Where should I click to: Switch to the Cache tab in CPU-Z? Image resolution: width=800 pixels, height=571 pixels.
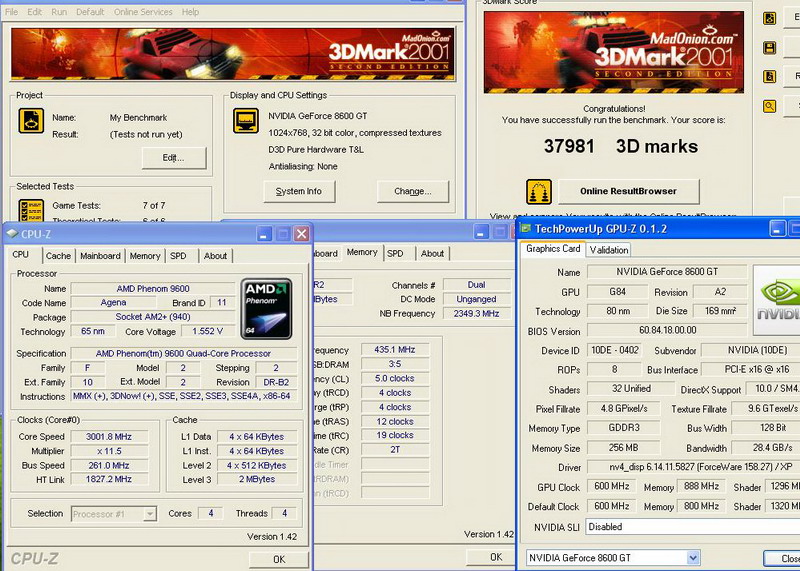tap(58, 256)
